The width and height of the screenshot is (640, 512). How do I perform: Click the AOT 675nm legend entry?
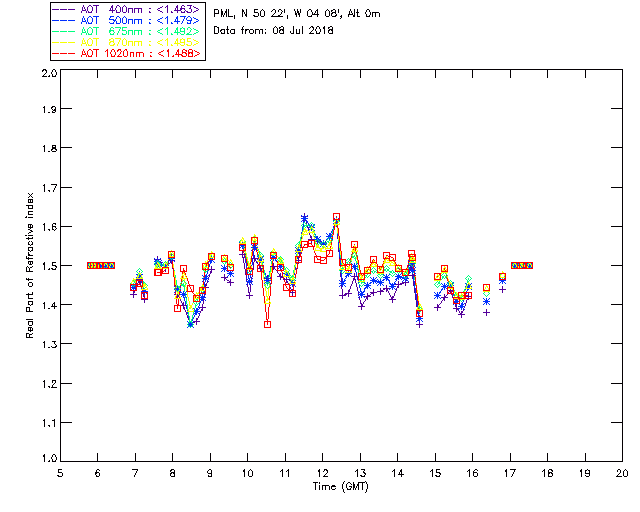(x=127, y=31)
